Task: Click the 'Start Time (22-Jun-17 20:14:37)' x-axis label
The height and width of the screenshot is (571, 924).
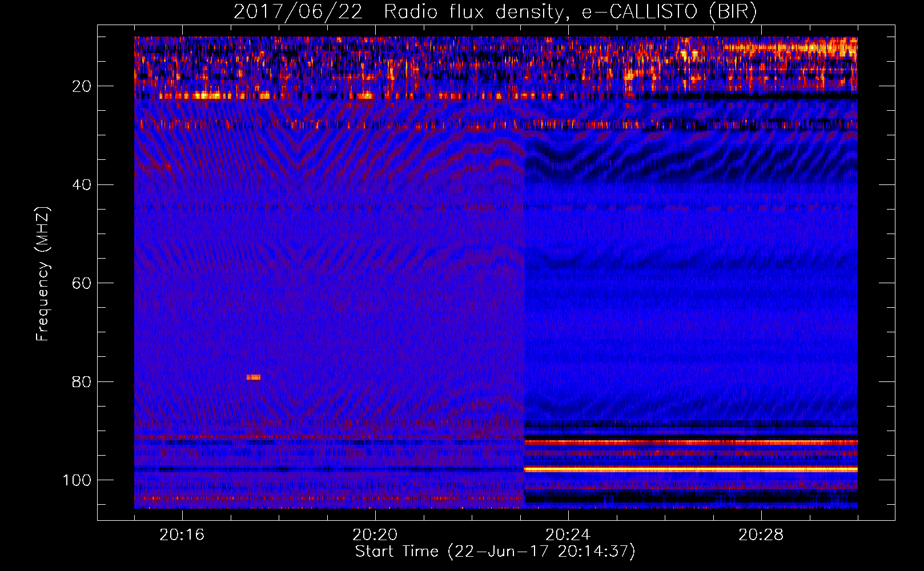Action: [x=495, y=552]
